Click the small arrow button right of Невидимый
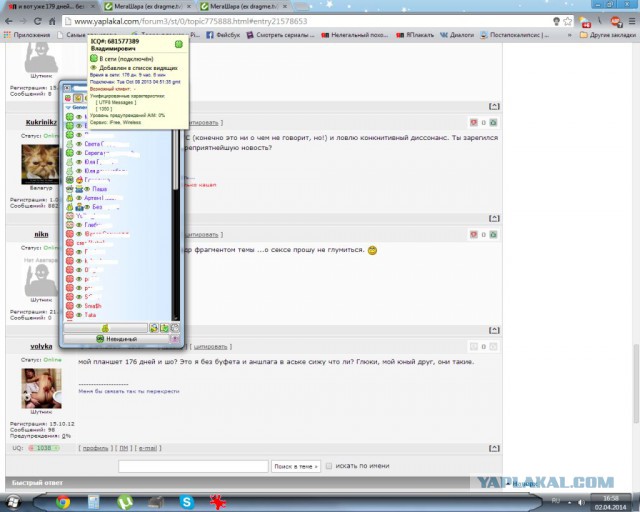 [175, 339]
